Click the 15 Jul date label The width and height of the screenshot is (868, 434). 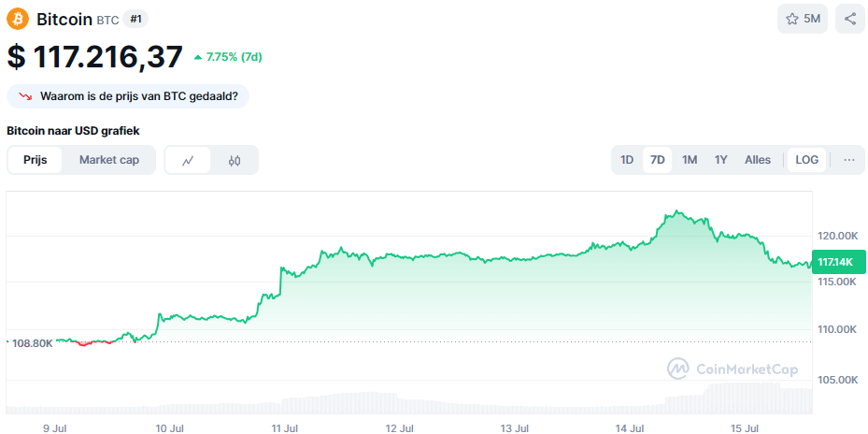click(745, 428)
